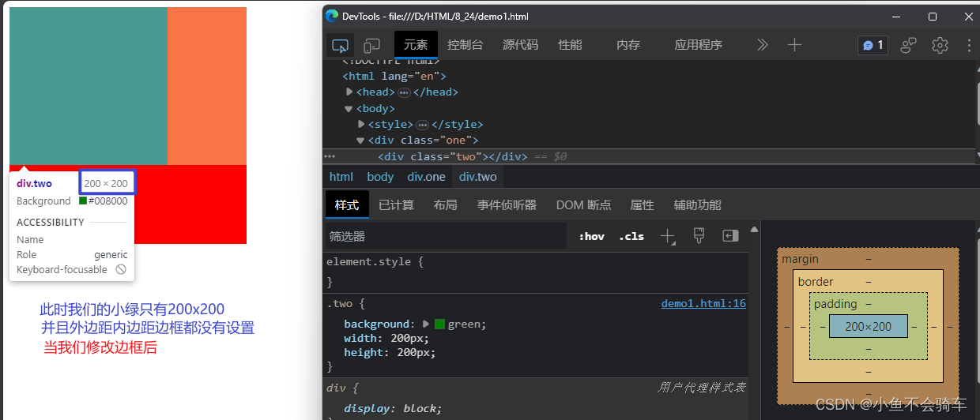Viewport: 980px width, 420px height.
Task: Select the 样式 styles sub-tab
Action: tap(347, 205)
